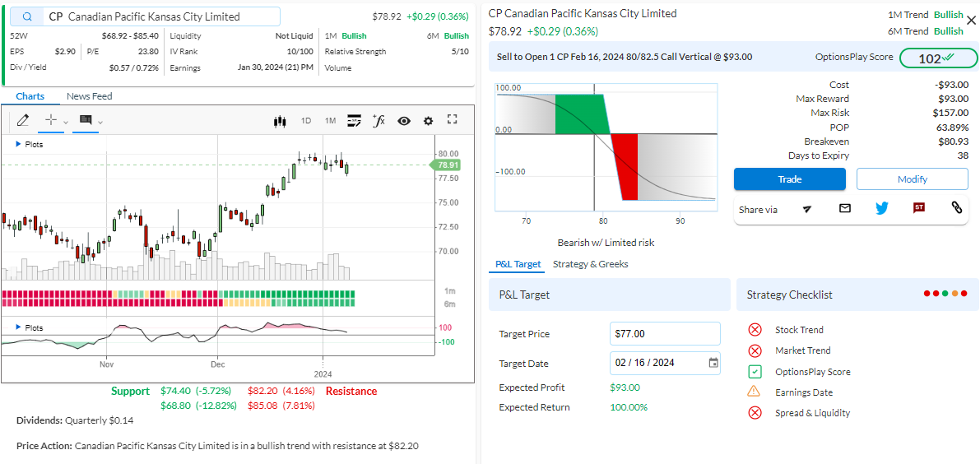Click the Expected Return 100.00% value

point(629,408)
